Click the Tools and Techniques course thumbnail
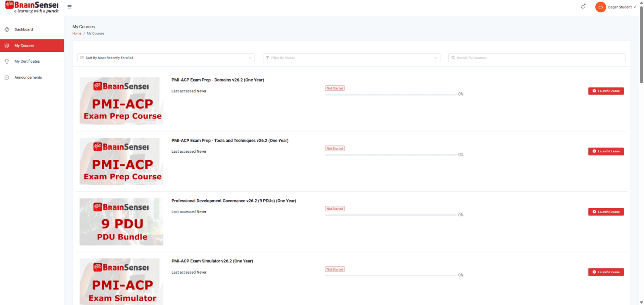This screenshot has height=305, width=644. (122, 162)
